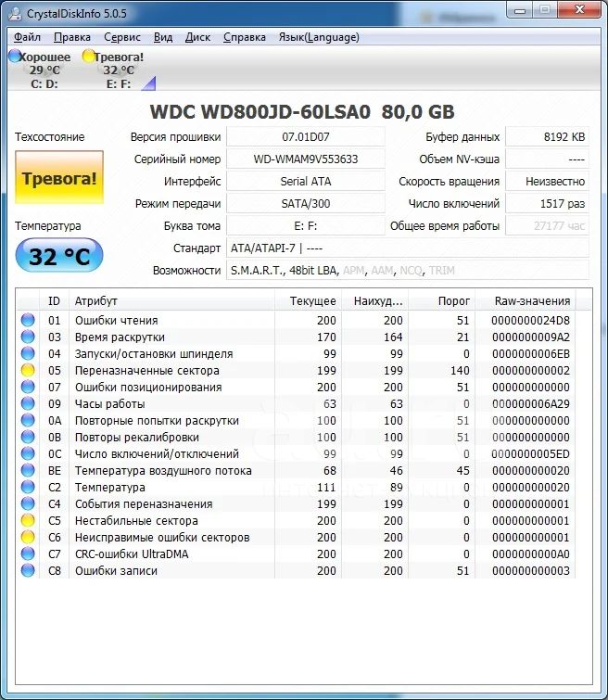
Task: Click the 32 °C temperature button
Action: click(x=59, y=255)
